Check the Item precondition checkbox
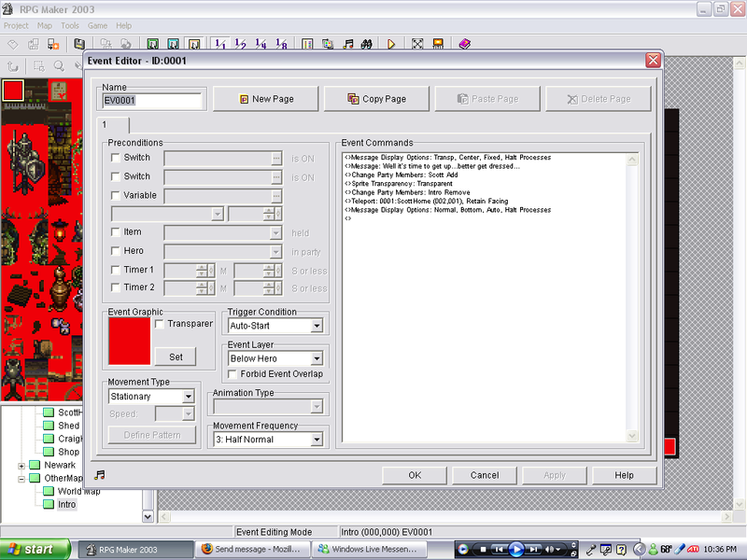The width and height of the screenshot is (747, 560). tap(115, 231)
